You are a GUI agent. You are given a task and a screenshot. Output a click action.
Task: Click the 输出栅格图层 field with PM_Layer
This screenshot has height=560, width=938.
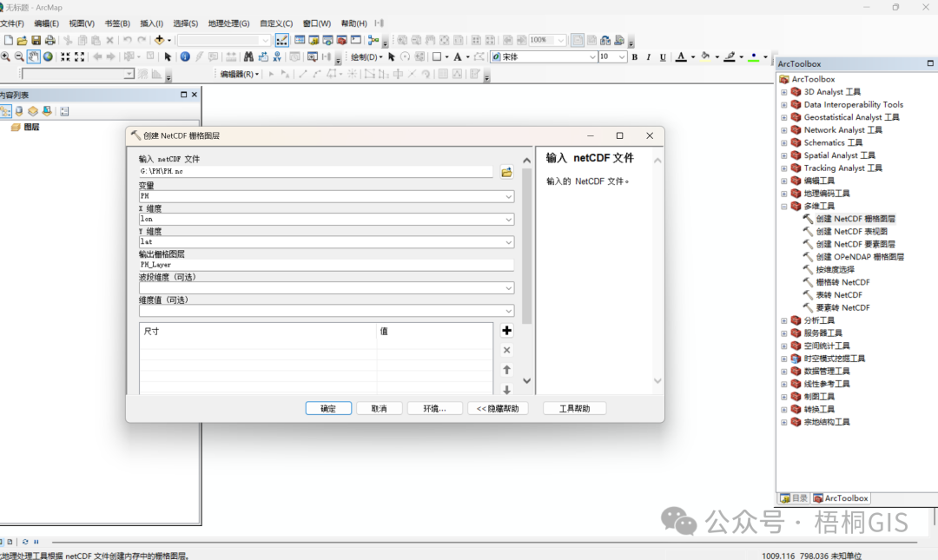[x=326, y=265]
